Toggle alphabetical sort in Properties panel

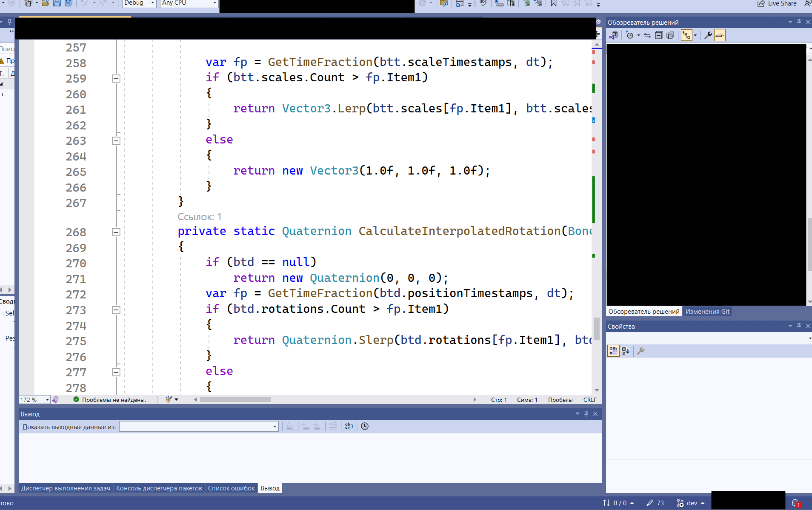tap(626, 351)
